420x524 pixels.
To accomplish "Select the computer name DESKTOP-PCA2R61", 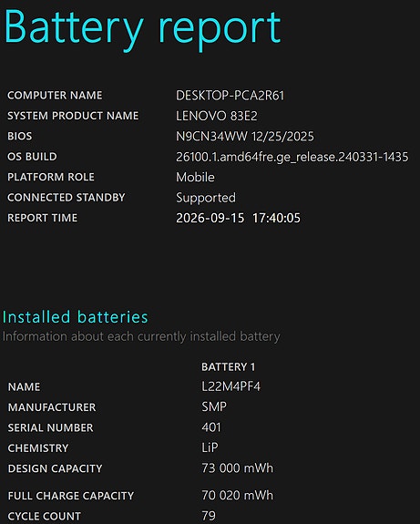I will [x=230, y=96].
